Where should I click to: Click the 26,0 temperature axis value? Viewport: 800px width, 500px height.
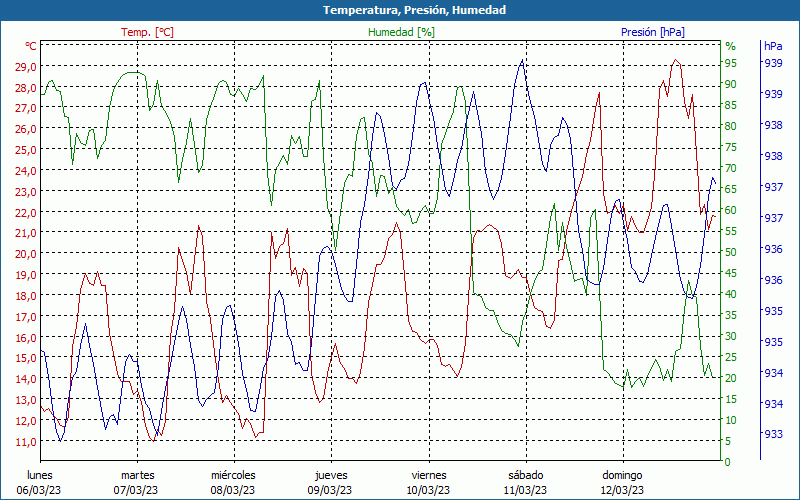tap(27, 129)
